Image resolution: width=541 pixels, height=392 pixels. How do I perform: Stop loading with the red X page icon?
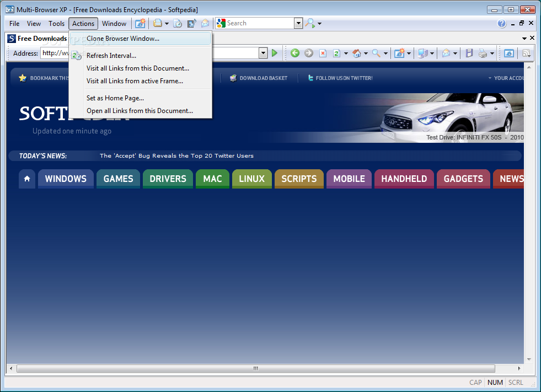323,53
